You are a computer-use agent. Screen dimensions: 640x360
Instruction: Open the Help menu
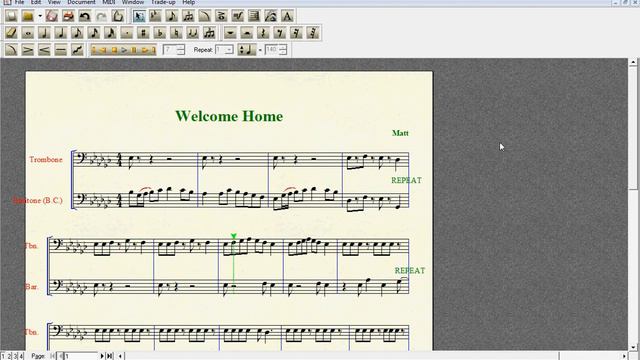coord(188,2)
